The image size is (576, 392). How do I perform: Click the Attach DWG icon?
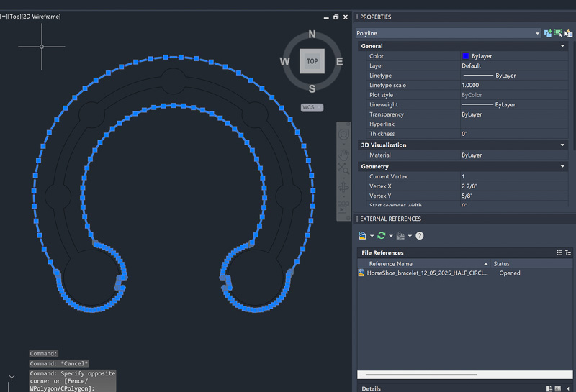pyautogui.click(x=364, y=235)
